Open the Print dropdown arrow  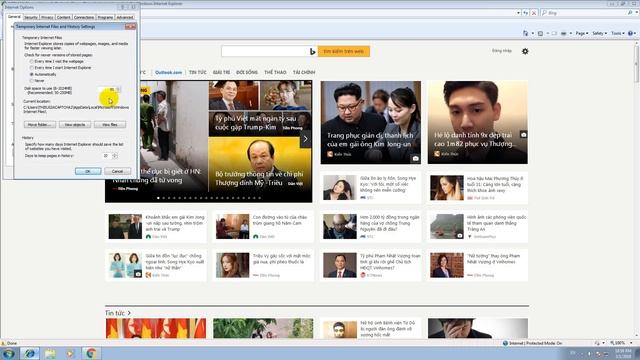click(x=570, y=33)
